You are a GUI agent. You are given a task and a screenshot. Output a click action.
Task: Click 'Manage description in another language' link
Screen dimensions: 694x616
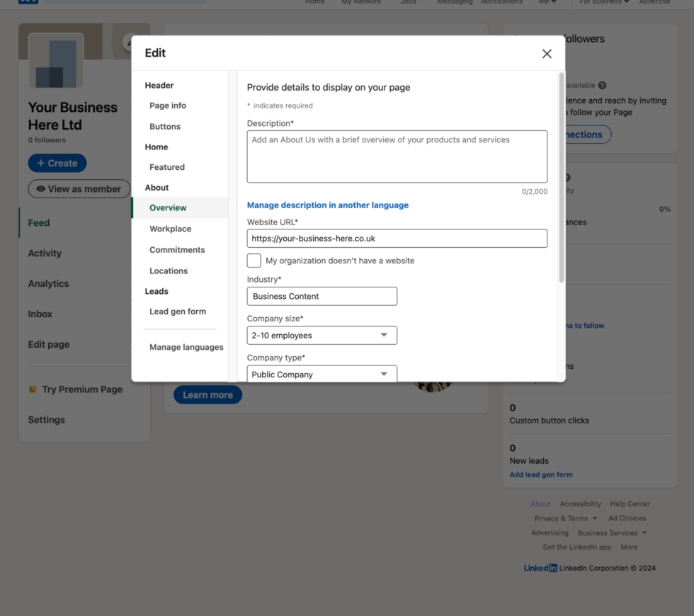pos(327,205)
